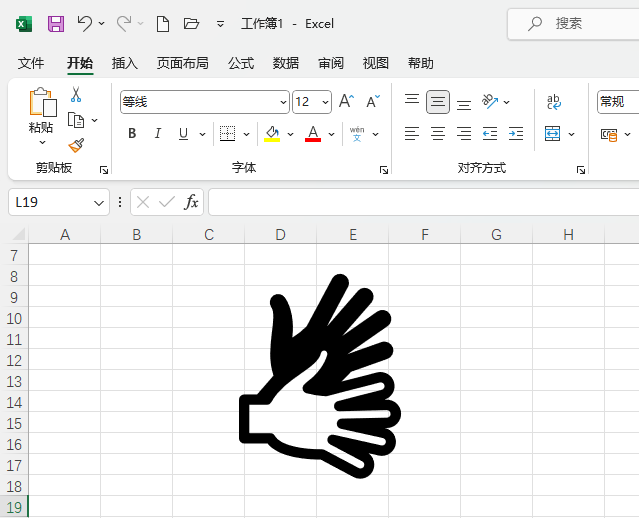This screenshot has height=518, width=639.
Task: Select the 开始 ribbon tab
Action: tap(80, 63)
